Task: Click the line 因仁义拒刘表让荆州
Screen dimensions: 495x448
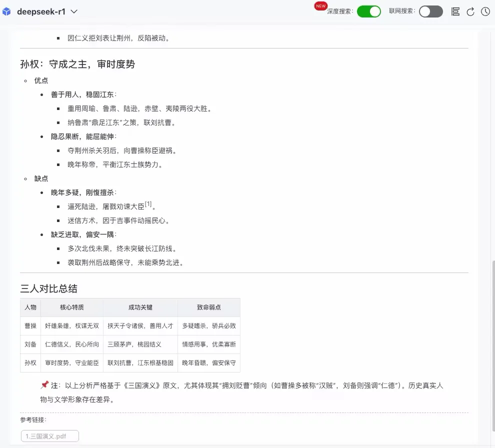Action: click(118, 38)
